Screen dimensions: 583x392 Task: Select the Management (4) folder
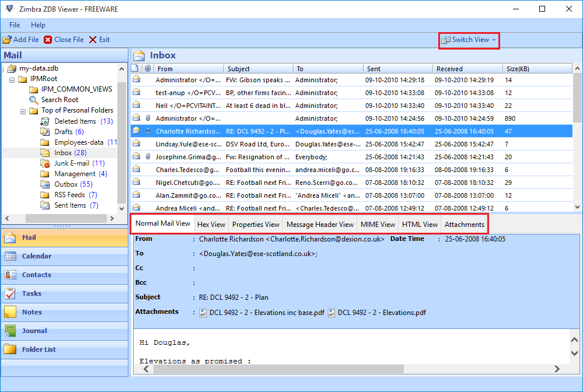pos(74,174)
